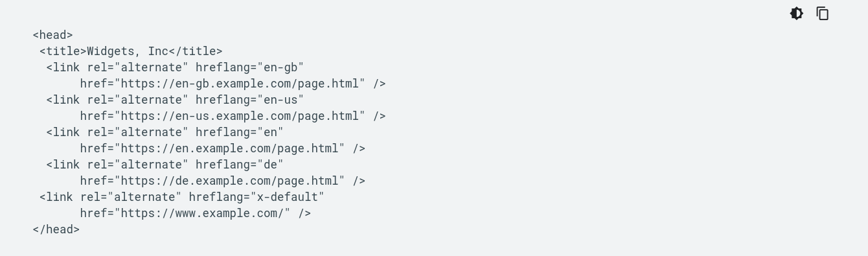This screenshot has height=256, width=868.
Task: Copy the code sample with the copy icon
Action: 823,14
